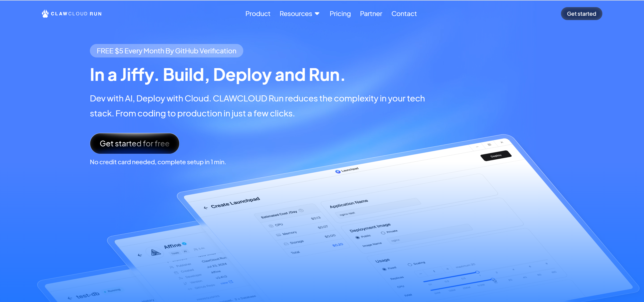Click the back arrow beside Create Launchpad
The height and width of the screenshot is (302, 644).
[206, 208]
